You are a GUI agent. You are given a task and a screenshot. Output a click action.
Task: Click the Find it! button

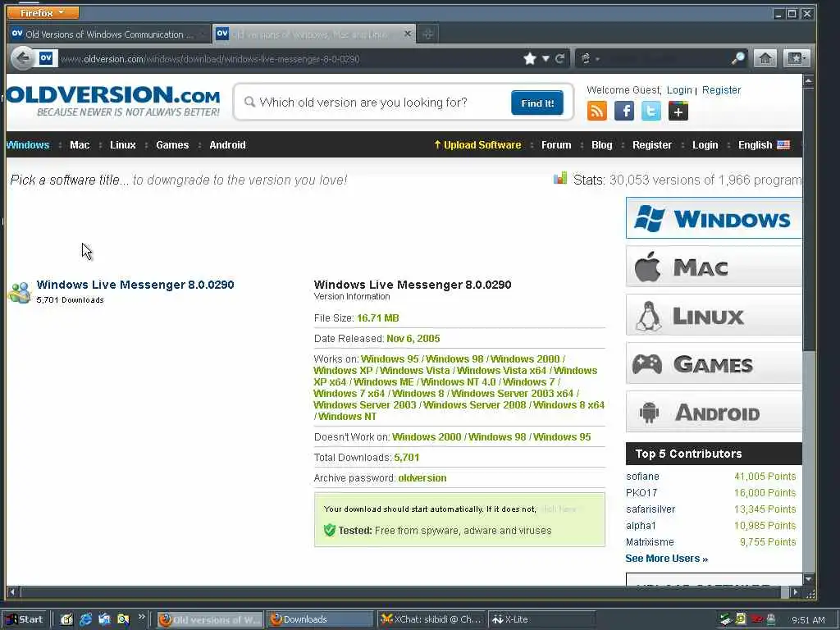tap(537, 103)
